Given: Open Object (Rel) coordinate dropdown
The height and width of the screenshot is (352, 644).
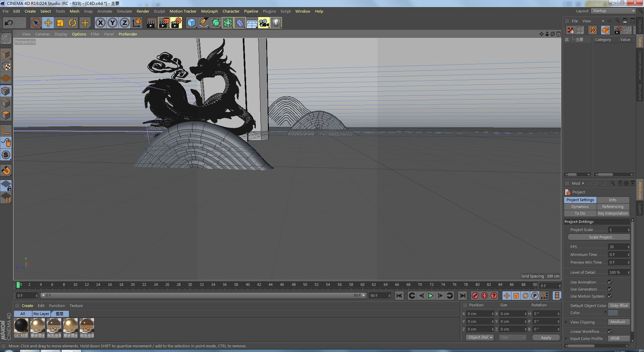Looking at the screenshot, I should 480,338.
